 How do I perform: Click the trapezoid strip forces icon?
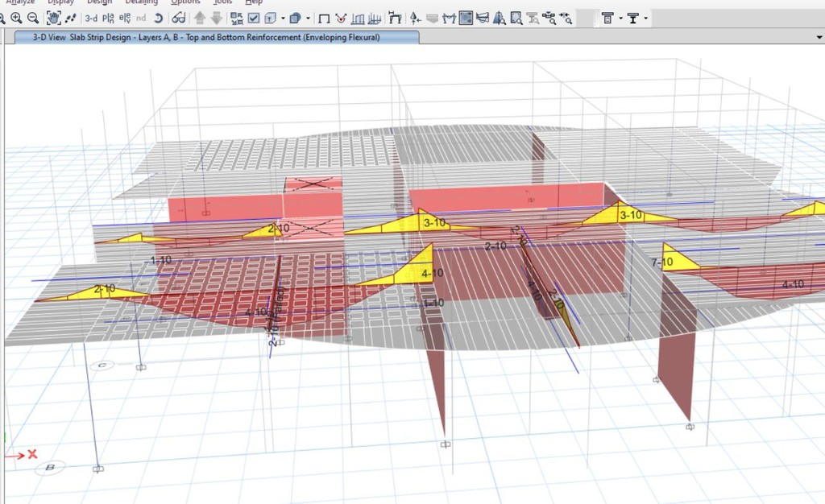tap(483, 19)
